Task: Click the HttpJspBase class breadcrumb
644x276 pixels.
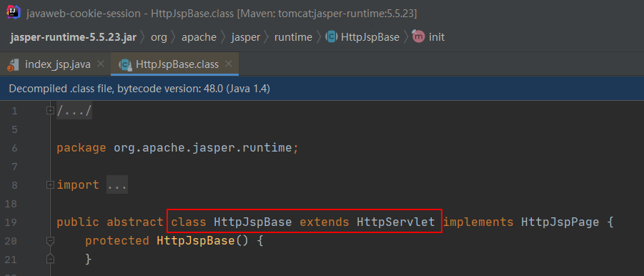Action: (x=370, y=37)
